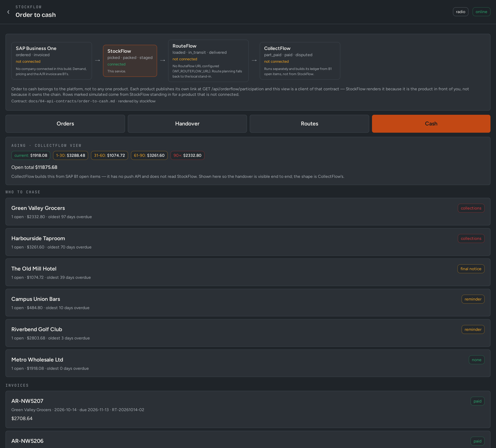The height and width of the screenshot is (448, 496).
Task: Switch to the Orders tab
Action: point(65,124)
